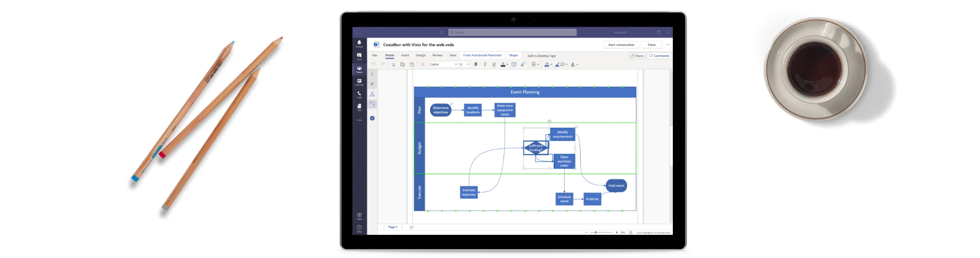Switch to the Home tab
The height and width of the screenshot is (258, 980).
coord(390,55)
